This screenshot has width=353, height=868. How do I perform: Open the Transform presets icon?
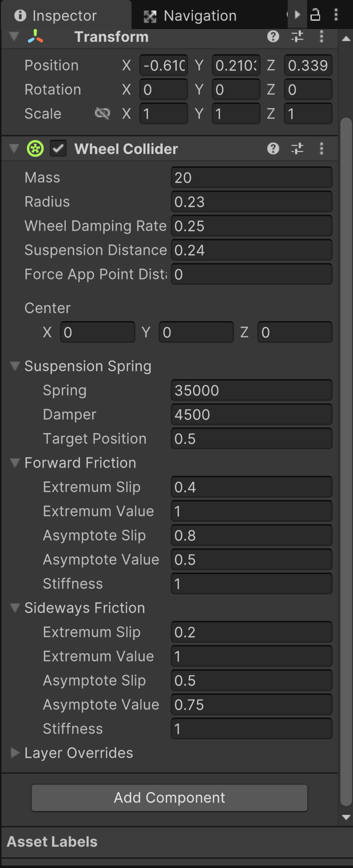click(297, 36)
